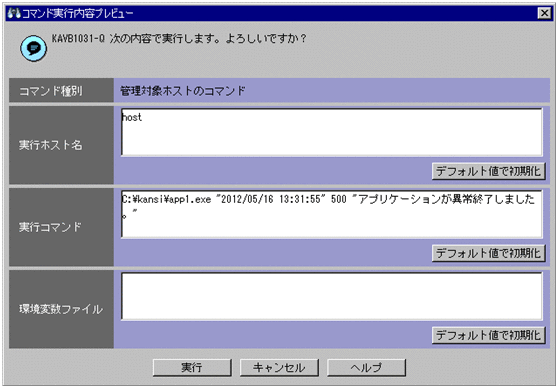Click the 実行コマンド text area
This screenshot has width=560, height=389.
point(332,214)
